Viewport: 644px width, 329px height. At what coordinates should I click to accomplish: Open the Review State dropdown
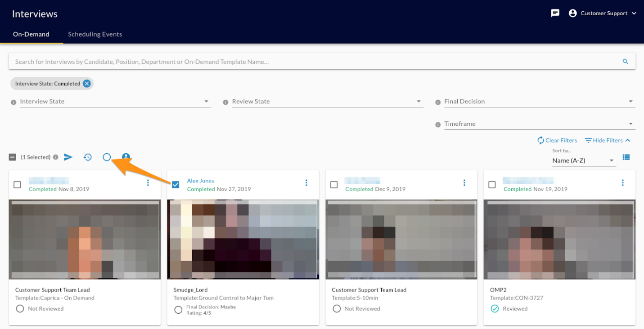(x=328, y=102)
